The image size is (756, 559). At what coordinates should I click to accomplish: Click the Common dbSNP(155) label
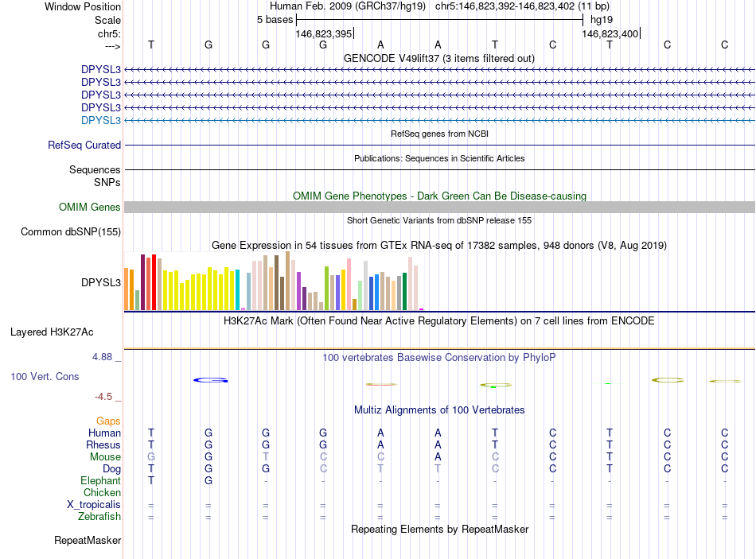(x=71, y=232)
